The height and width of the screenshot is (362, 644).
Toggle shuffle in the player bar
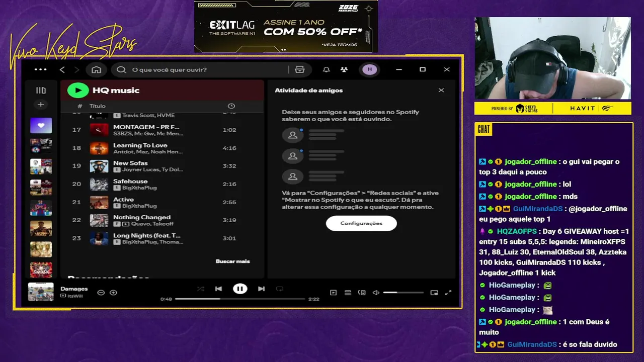(201, 289)
